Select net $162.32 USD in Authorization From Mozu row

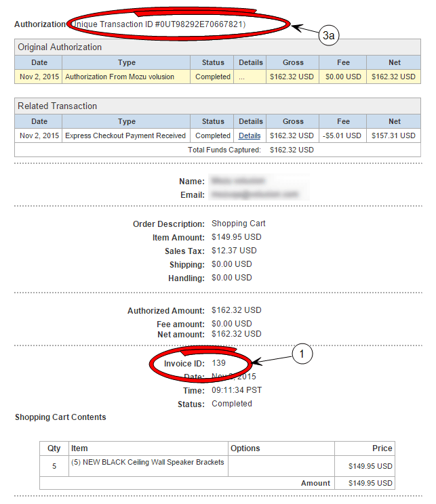pyautogui.click(x=393, y=77)
